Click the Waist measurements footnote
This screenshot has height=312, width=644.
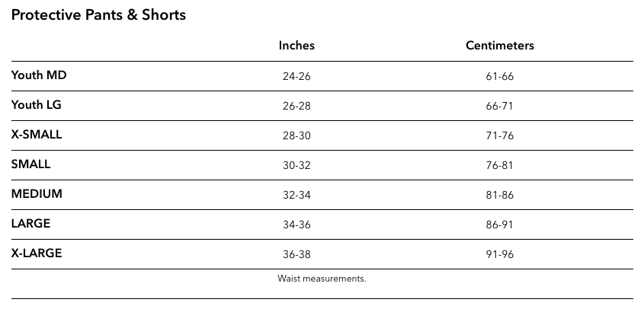(x=322, y=279)
